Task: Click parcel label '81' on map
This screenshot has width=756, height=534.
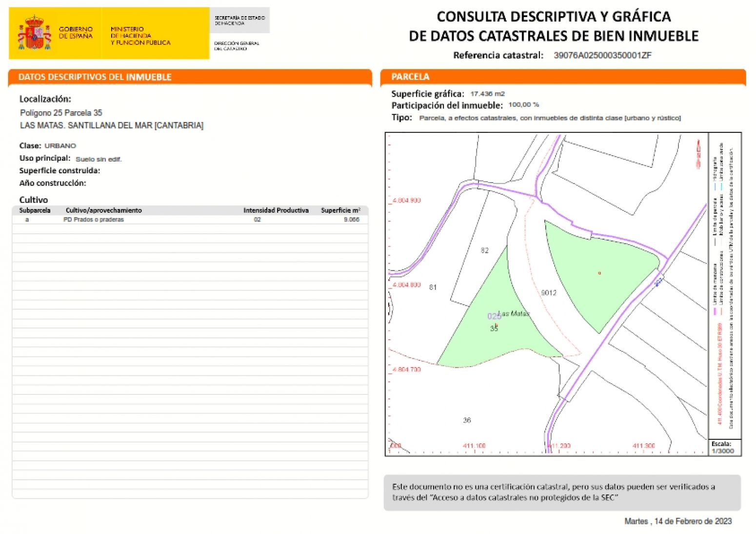Action: (433, 288)
